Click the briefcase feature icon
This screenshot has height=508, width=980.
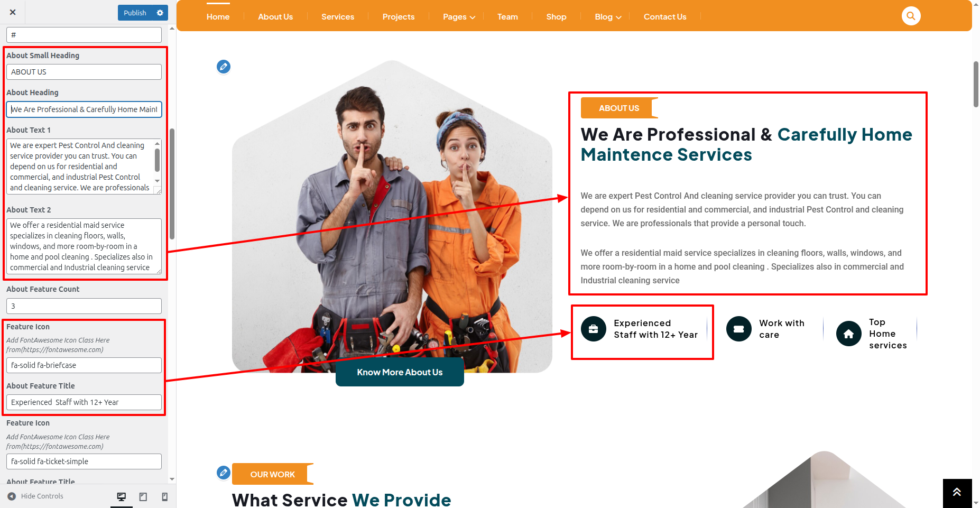click(x=593, y=329)
